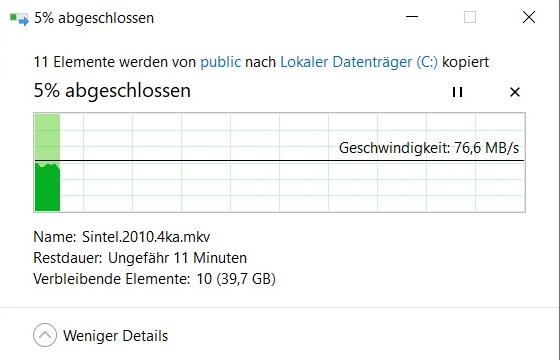
Task: Open the 'public' source folder link
Action: click(220, 62)
